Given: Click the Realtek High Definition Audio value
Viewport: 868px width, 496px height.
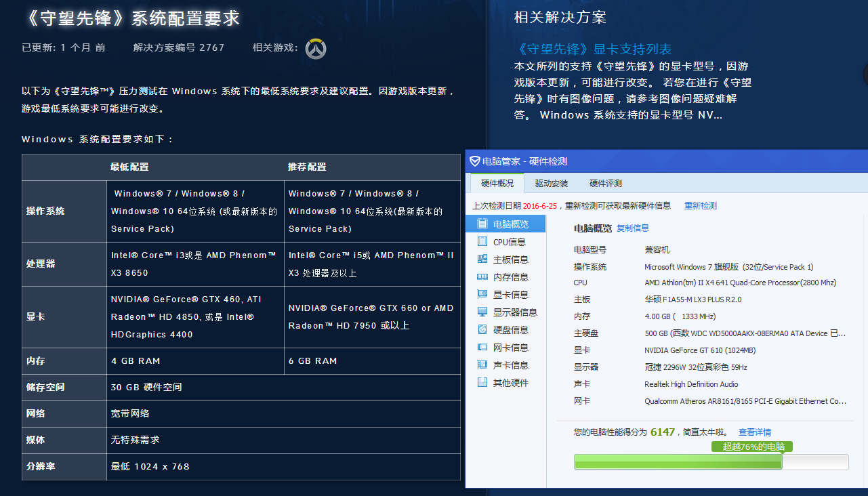Looking at the screenshot, I should (x=691, y=384).
